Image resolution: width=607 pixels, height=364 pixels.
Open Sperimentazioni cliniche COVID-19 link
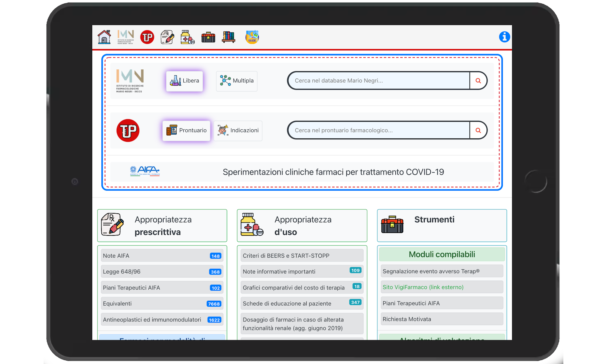(333, 172)
